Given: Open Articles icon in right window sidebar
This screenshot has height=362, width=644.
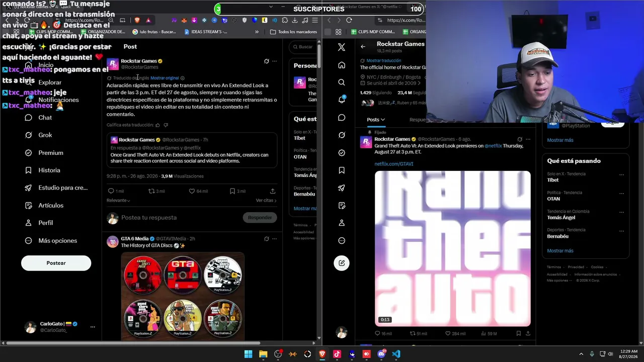Looking at the screenshot, I should pyautogui.click(x=342, y=206).
